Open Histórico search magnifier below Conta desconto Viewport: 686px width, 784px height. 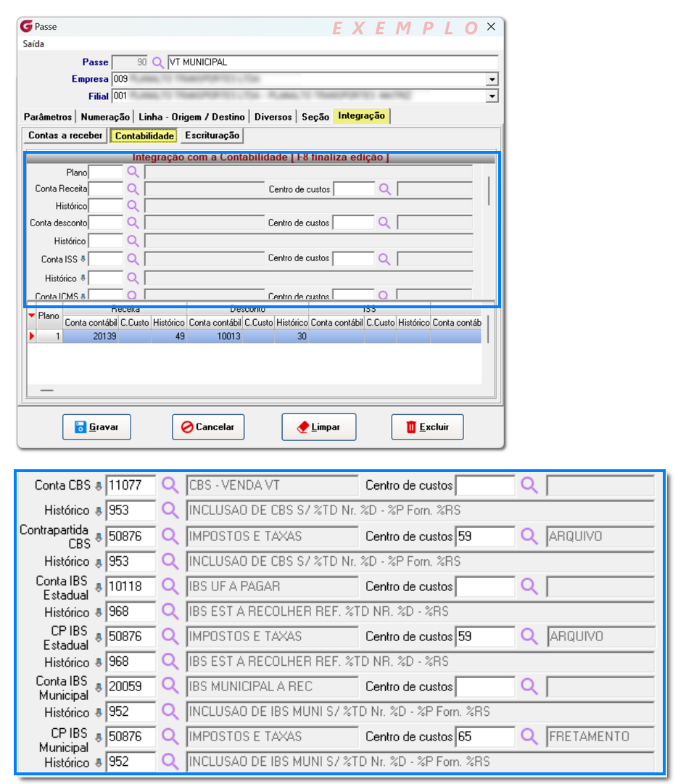tap(133, 241)
